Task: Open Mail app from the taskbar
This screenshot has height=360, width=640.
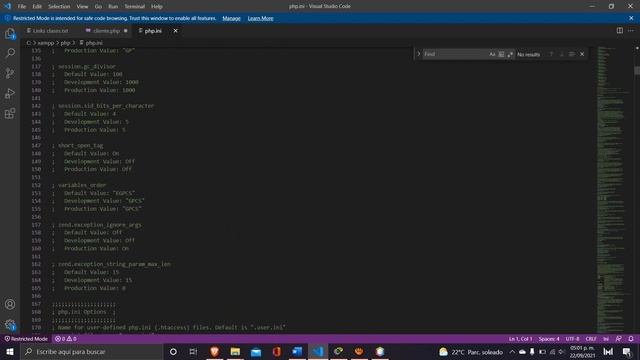Action: tap(256, 351)
